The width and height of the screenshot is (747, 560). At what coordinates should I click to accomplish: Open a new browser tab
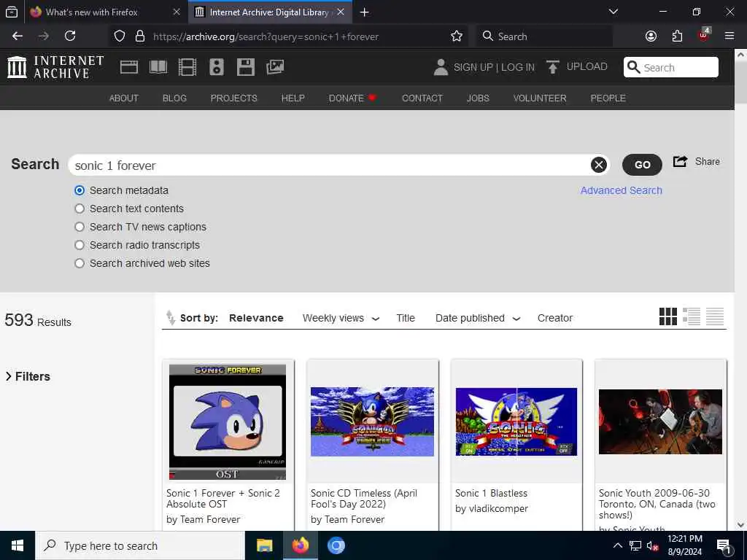(x=365, y=12)
